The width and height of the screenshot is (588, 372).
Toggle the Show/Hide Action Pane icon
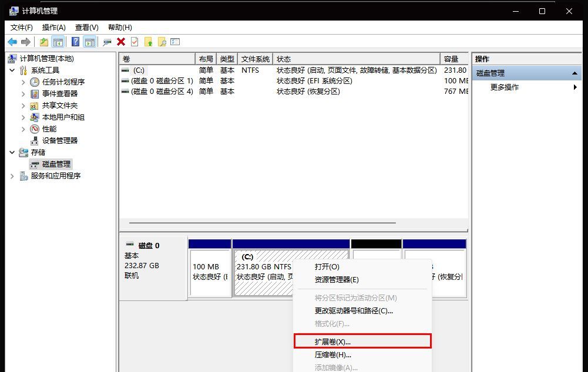pyautogui.click(x=90, y=42)
